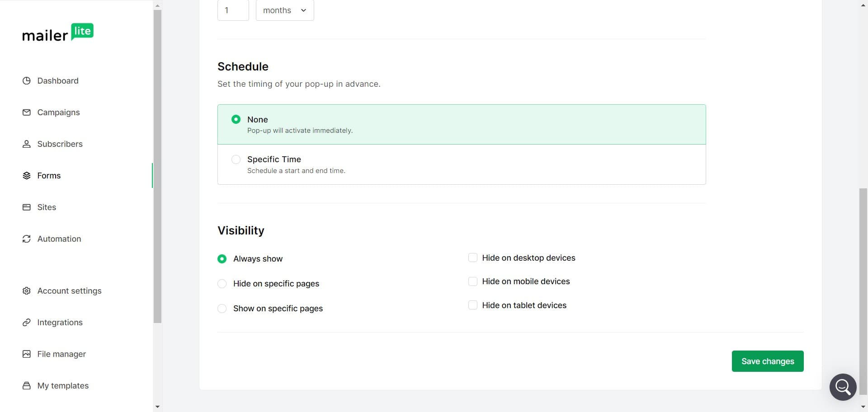The image size is (868, 412).
Task: Choose Hide on specific pages visibility
Action: click(222, 283)
